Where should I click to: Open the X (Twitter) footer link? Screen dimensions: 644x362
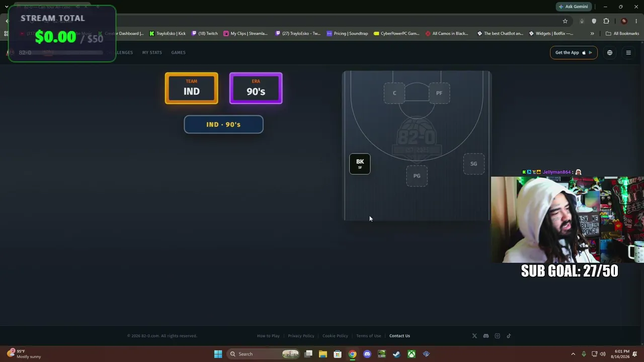point(474,336)
